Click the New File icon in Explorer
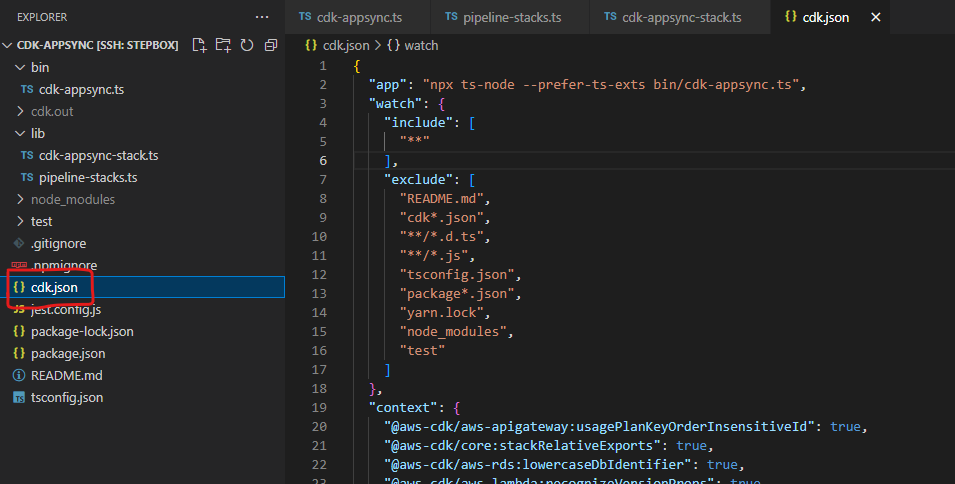Screen dimensions: 955x484 click(199, 45)
